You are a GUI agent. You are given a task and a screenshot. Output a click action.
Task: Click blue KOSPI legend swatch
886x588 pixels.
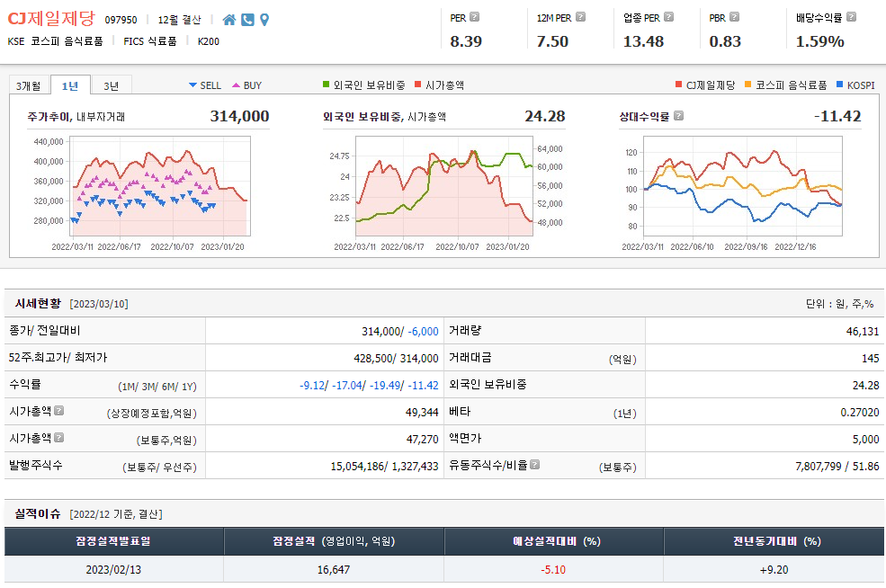click(x=839, y=85)
